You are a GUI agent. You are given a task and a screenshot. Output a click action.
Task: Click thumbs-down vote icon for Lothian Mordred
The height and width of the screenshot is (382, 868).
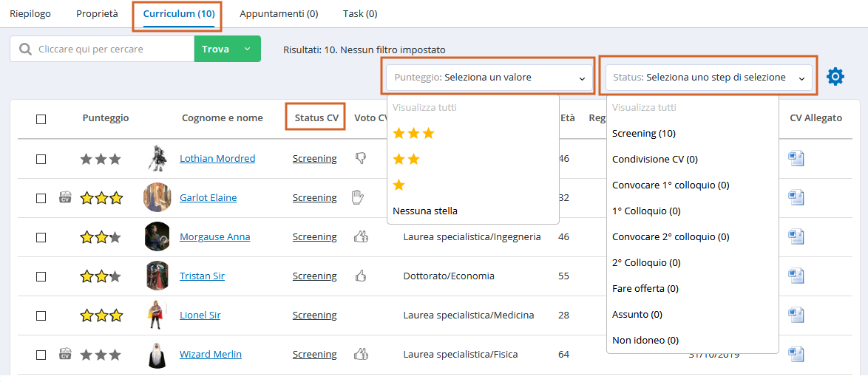tap(360, 159)
